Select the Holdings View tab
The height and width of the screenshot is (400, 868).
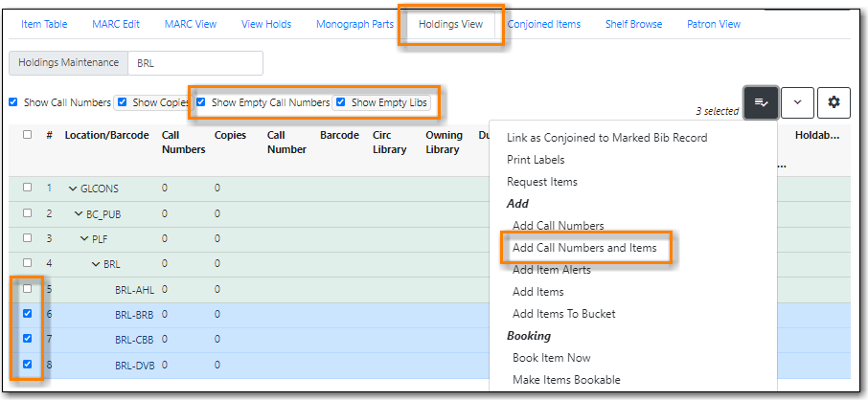450,24
